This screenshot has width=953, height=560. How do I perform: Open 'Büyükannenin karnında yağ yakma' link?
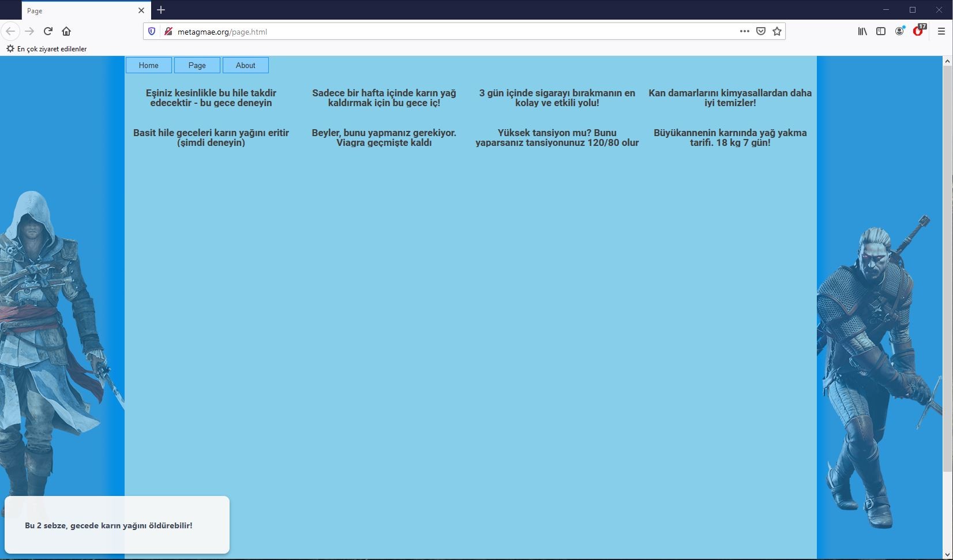[x=730, y=138]
